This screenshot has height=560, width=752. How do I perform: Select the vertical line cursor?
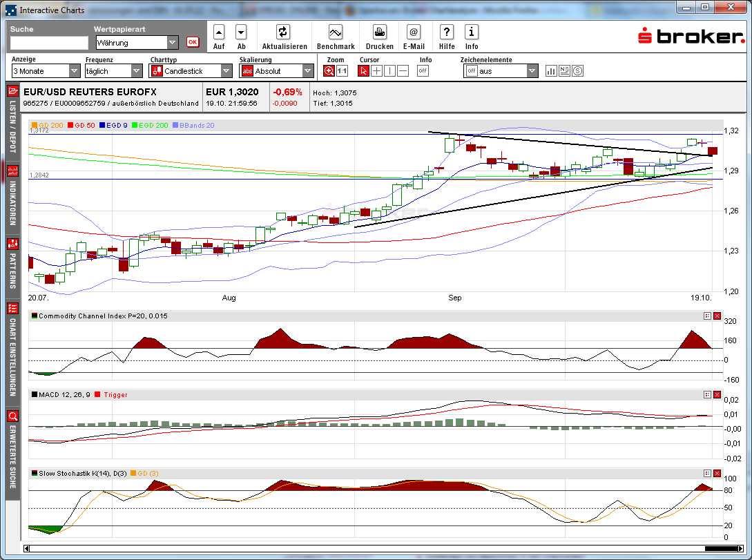[390, 71]
